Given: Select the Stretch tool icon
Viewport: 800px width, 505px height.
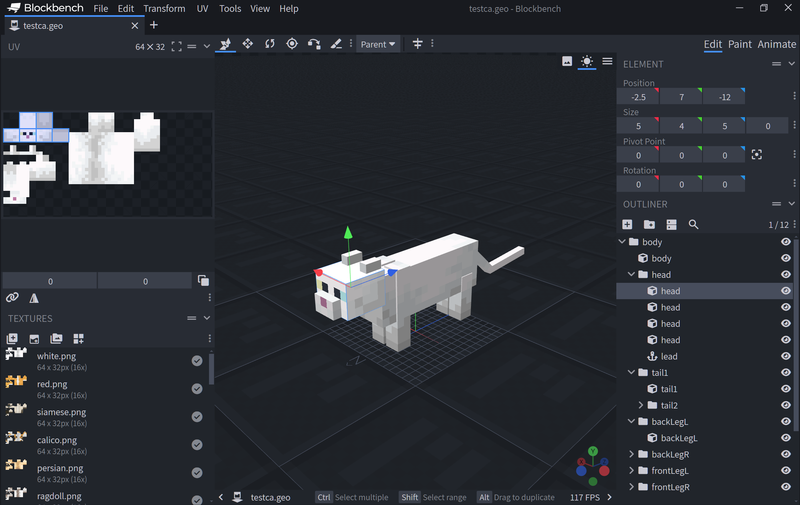Looking at the screenshot, I should pyautogui.click(x=336, y=44).
